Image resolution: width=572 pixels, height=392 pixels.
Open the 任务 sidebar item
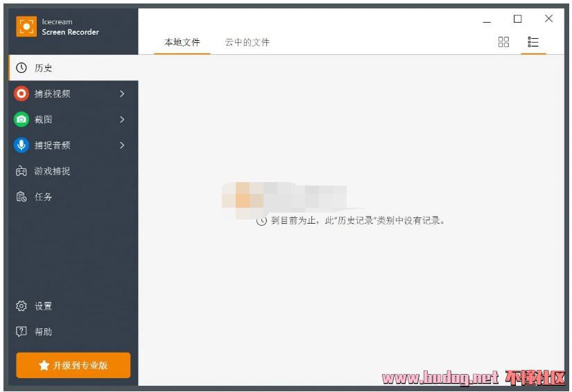click(x=43, y=197)
